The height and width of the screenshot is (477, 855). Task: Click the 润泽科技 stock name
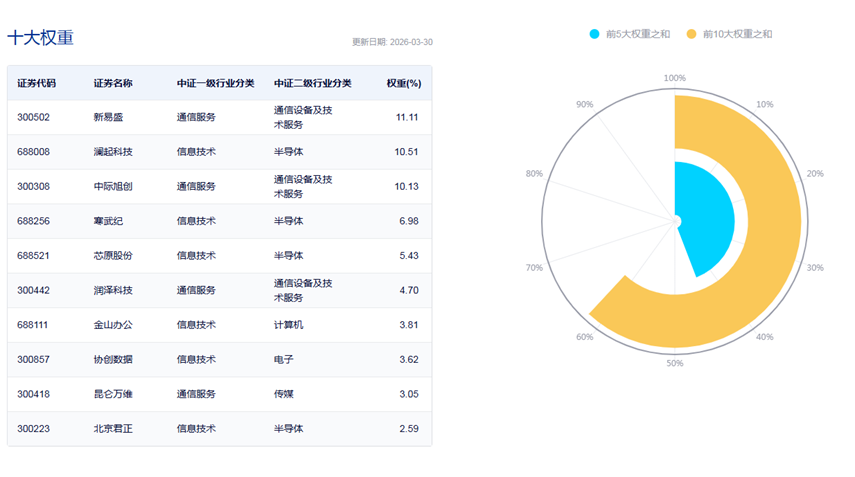(x=113, y=290)
